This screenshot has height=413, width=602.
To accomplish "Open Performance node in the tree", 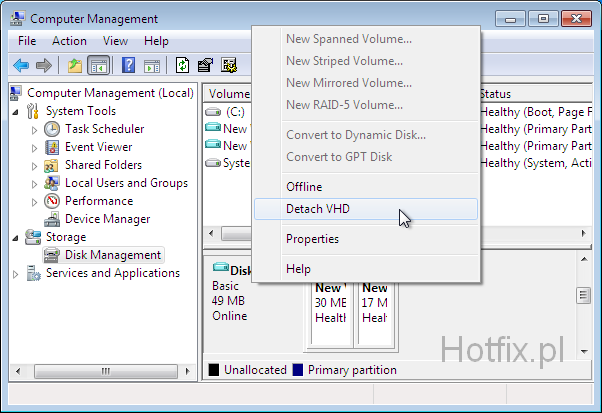I will point(98,201).
